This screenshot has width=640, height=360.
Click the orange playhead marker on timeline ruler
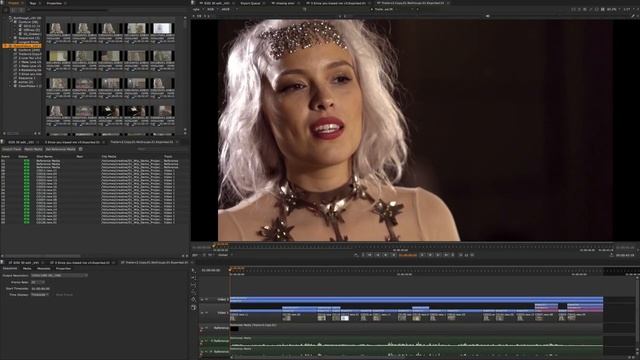231,269
